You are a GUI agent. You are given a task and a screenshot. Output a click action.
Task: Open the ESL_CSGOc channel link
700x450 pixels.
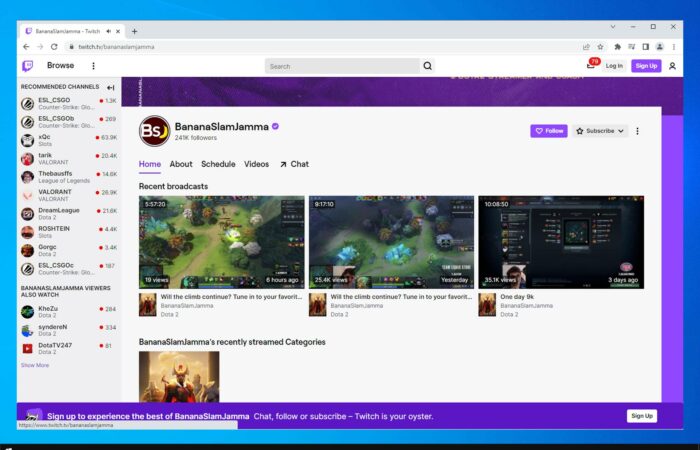point(69,268)
